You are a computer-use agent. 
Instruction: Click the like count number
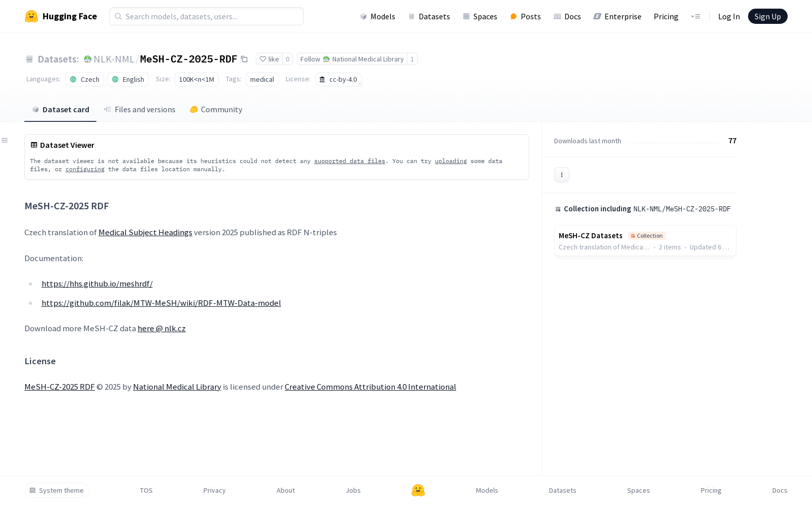click(288, 59)
